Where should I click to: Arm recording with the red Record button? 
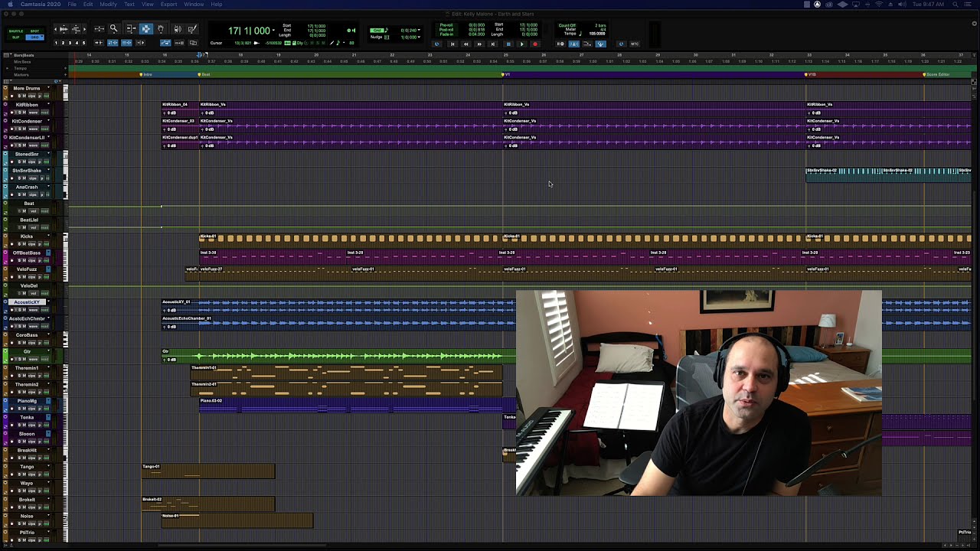pyautogui.click(x=535, y=44)
